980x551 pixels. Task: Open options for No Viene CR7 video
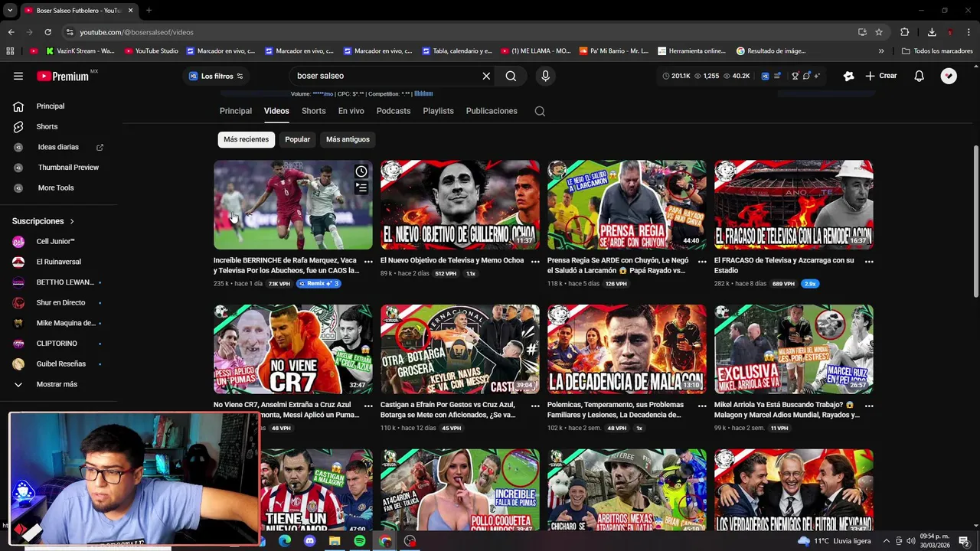coord(368,406)
